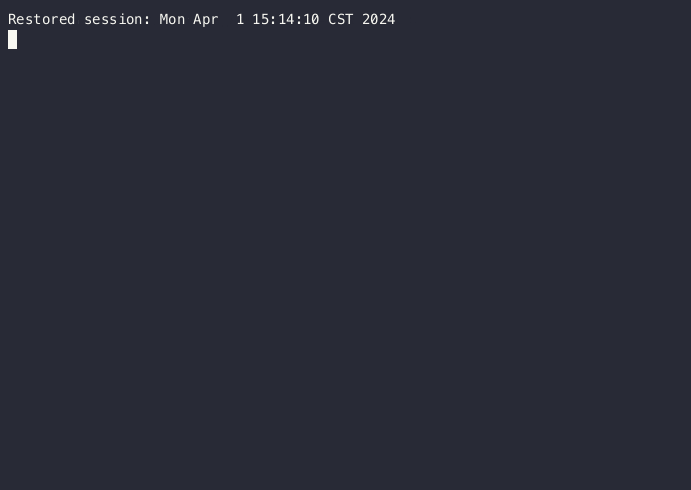Click the weekday "Mon" in the timestamp
Viewport: 691px width, 490px height.
[x=172, y=19]
